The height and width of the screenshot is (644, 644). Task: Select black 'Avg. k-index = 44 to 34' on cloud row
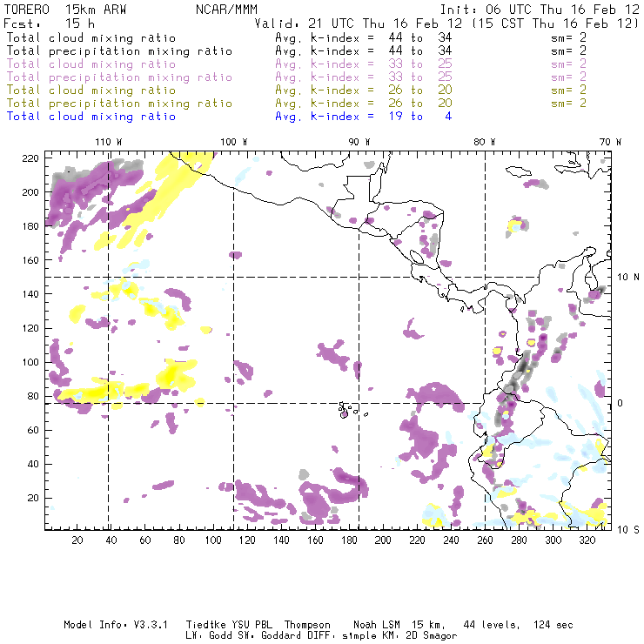tap(364, 37)
